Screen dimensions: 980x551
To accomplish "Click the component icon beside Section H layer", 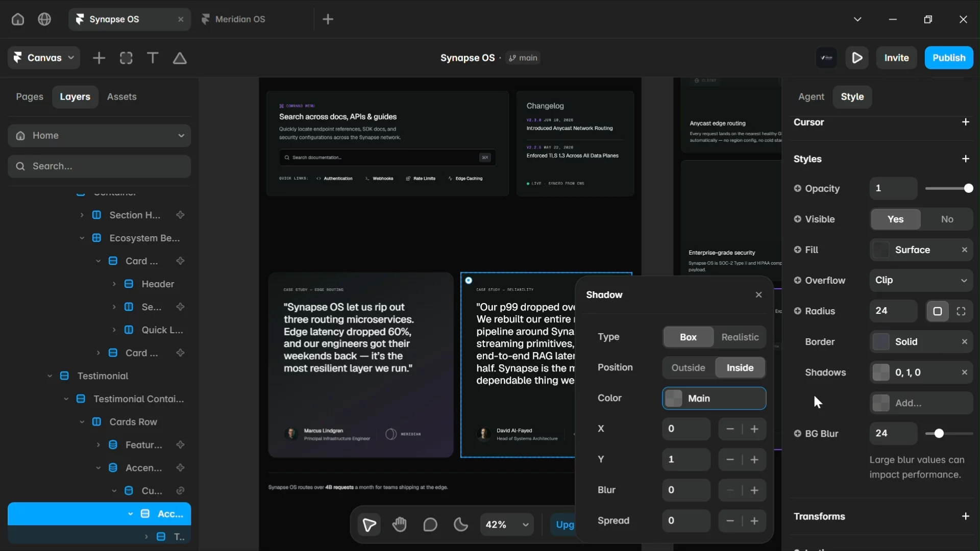I will tap(180, 215).
